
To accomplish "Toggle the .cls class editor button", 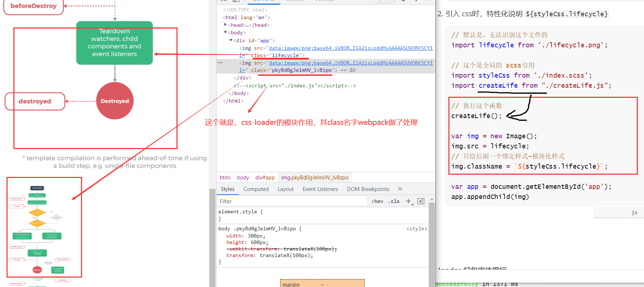I will click(x=394, y=201).
